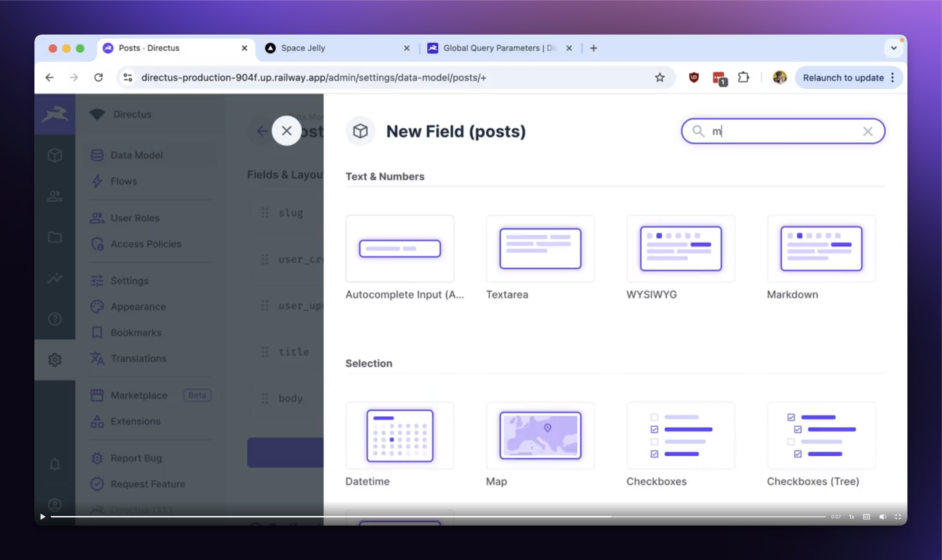Change playback speed 1x
The height and width of the screenshot is (560, 942).
pos(851,517)
